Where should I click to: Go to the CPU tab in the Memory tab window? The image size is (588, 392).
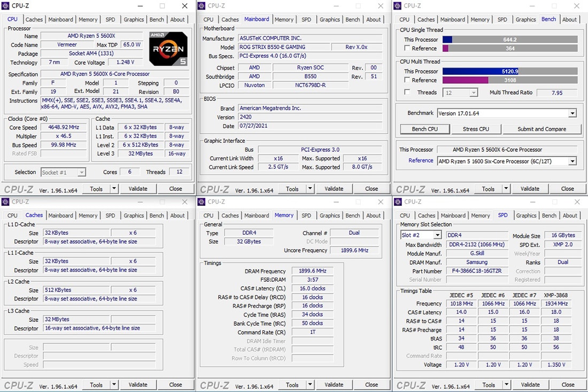(x=208, y=216)
